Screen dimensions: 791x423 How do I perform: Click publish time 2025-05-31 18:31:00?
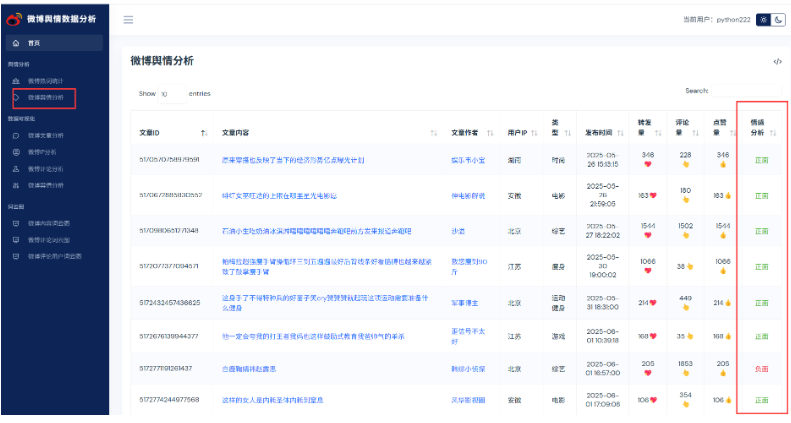click(602, 303)
